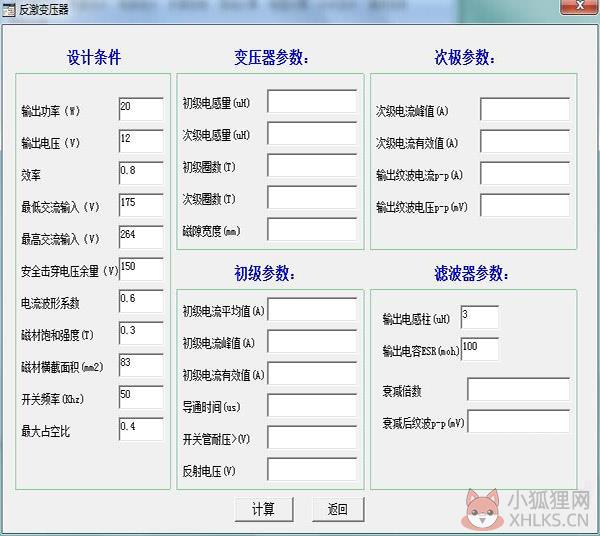Click the 反射电压(V) label
The image size is (600, 536).
pyautogui.click(x=209, y=471)
